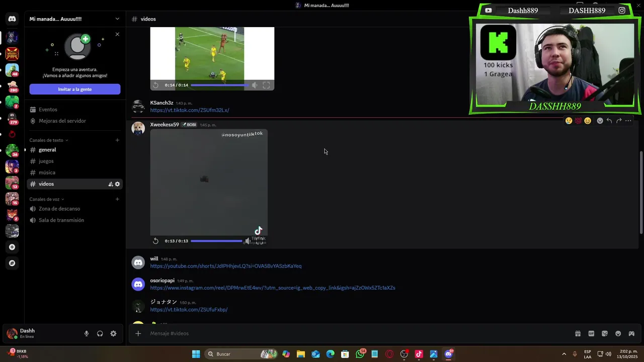Open Discord direct messages home icon
This screenshot has width=644, height=362.
(12, 19)
